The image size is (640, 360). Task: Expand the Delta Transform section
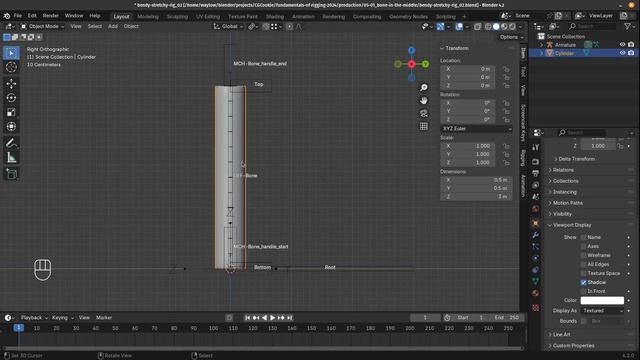coord(576,159)
